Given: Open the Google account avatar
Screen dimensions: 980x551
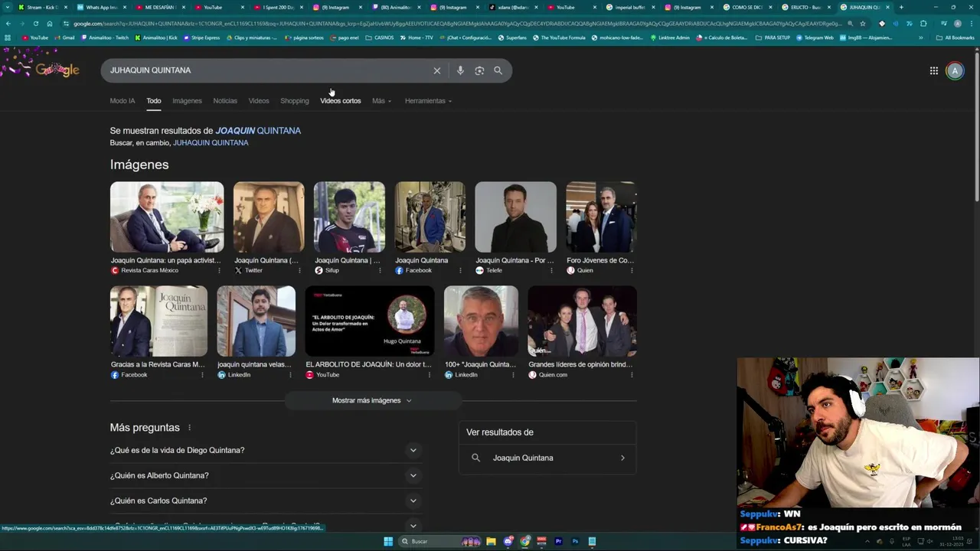Looking at the screenshot, I should [955, 70].
